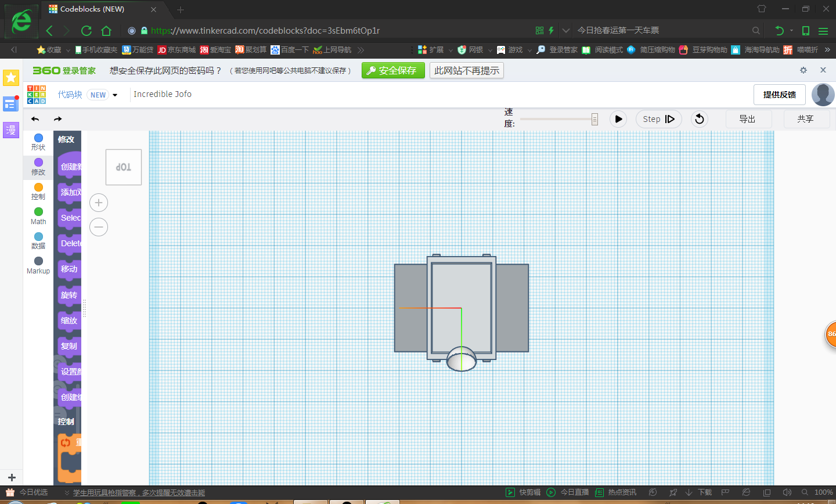Click the Redo arrow icon
This screenshot has width=836, height=504.
57,119
